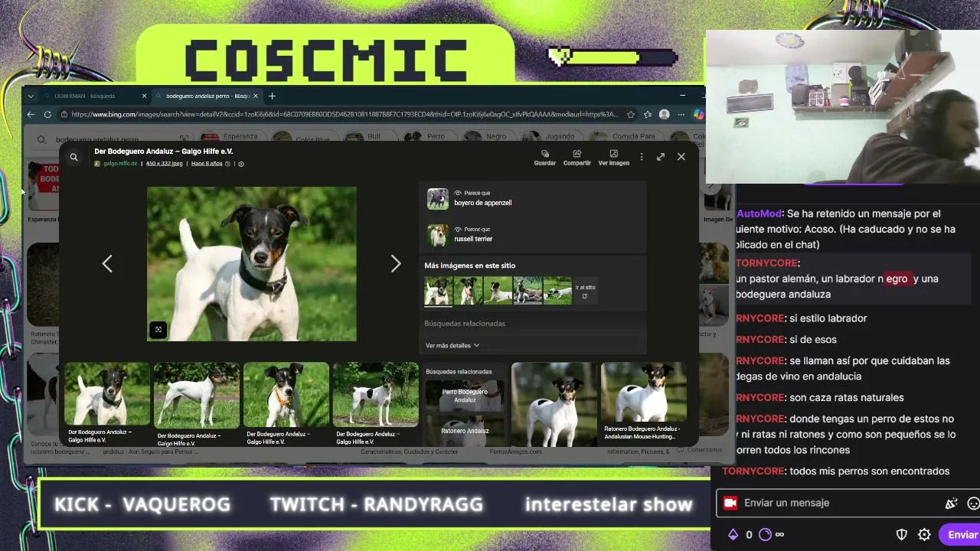Image resolution: width=980 pixels, height=551 pixels.
Task: Click the AutoMod username in chat
Action: tap(759, 214)
